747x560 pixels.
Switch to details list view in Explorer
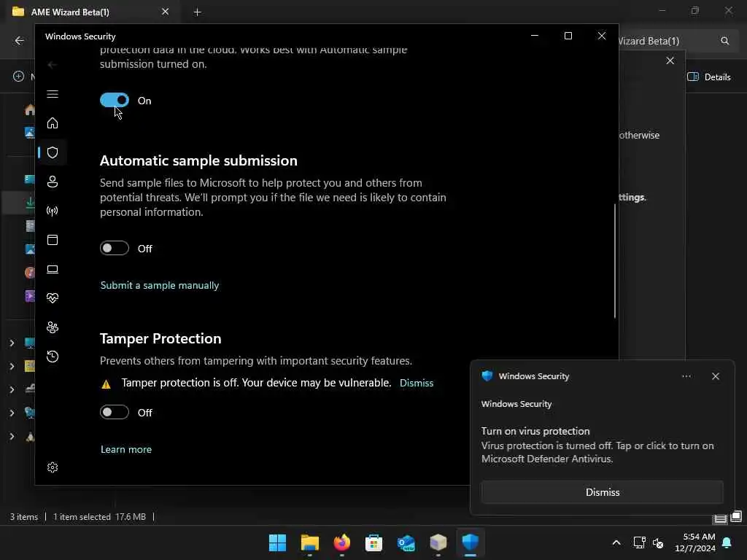[x=720, y=518]
